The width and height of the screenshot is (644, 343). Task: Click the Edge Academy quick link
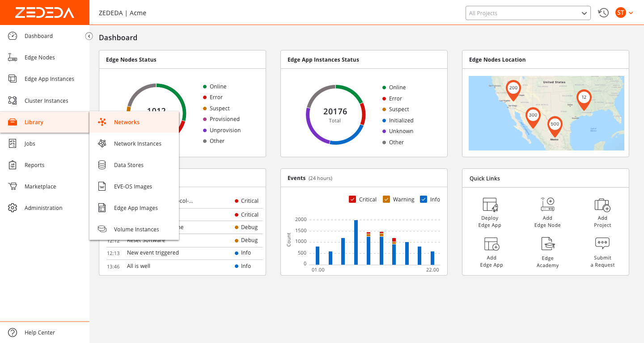(x=547, y=244)
